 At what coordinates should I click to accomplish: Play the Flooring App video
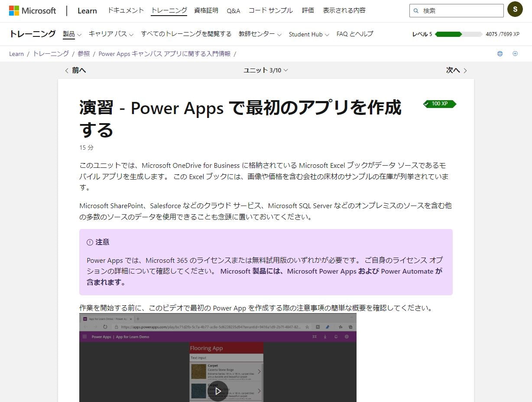(x=218, y=390)
